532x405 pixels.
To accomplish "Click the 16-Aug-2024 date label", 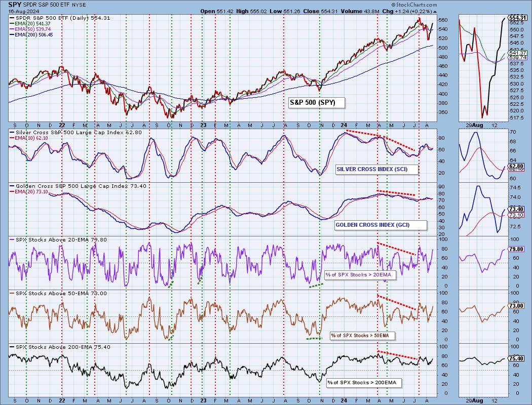I will pyautogui.click(x=23, y=11).
